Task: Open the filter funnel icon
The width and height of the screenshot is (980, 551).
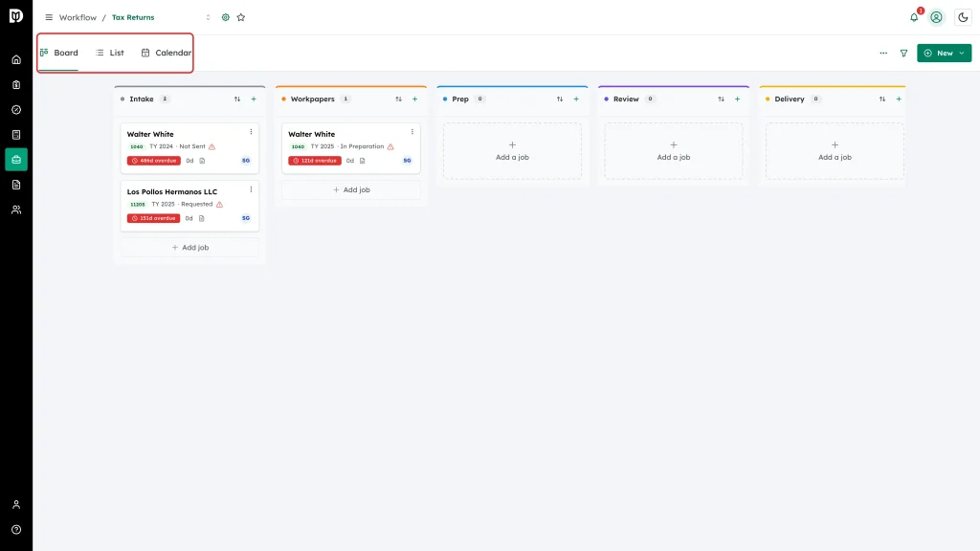Action: (x=903, y=54)
